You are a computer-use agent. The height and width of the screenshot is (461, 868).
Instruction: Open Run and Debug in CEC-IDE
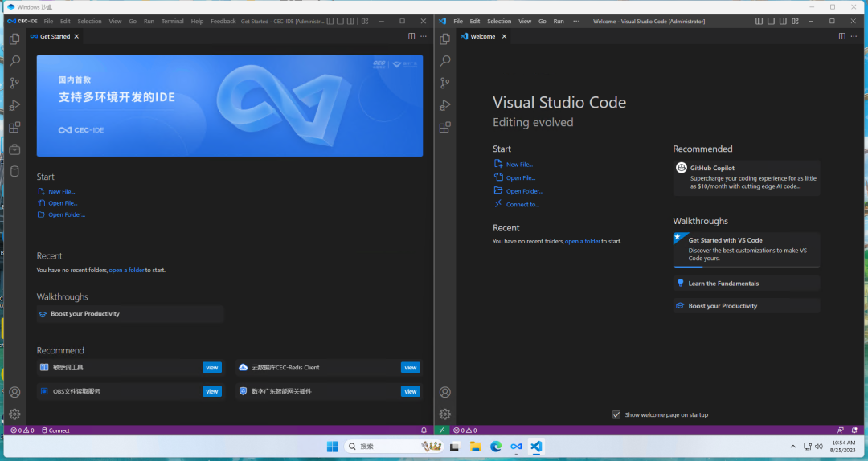click(15, 105)
